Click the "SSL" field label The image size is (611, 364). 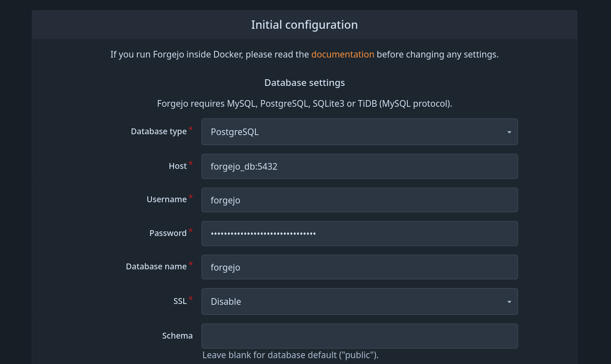tap(180, 301)
